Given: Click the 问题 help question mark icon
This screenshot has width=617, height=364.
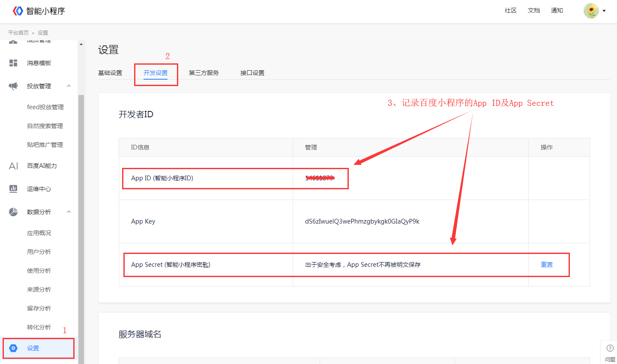Looking at the screenshot, I should click(x=610, y=348).
